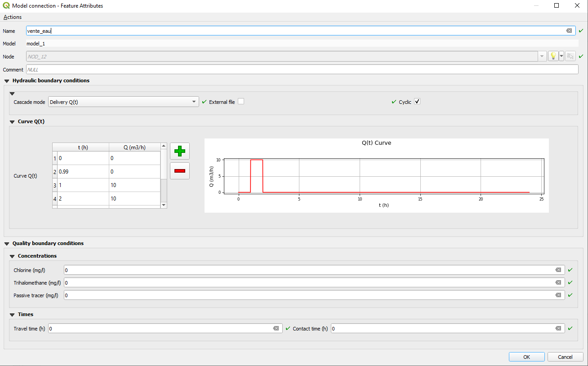Click the table scrollbar up arrow
The height and width of the screenshot is (366, 588).
(164, 146)
